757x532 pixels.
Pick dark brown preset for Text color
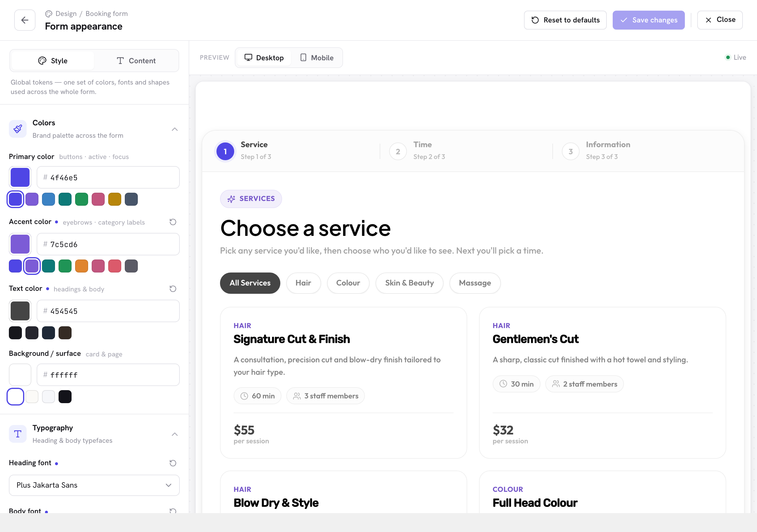click(65, 332)
